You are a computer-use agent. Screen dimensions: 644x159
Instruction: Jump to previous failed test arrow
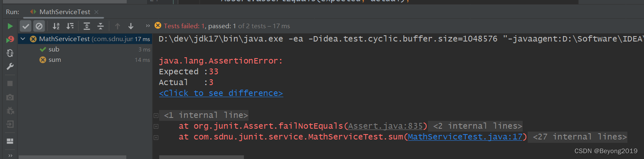click(118, 26)
